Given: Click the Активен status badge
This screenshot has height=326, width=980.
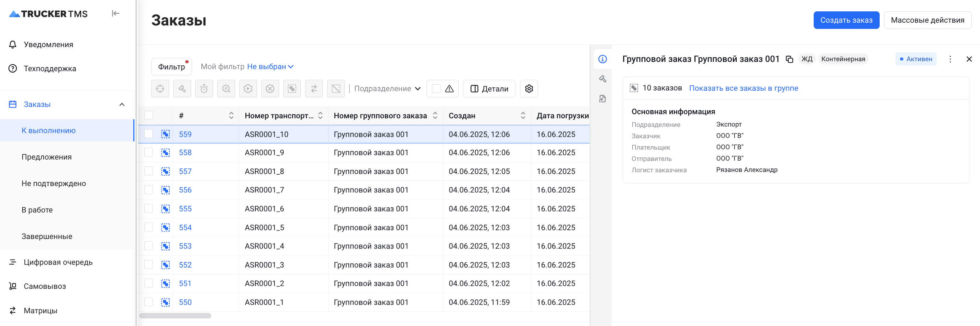Looking at the screenshot, I should click(x=916, y=59).
